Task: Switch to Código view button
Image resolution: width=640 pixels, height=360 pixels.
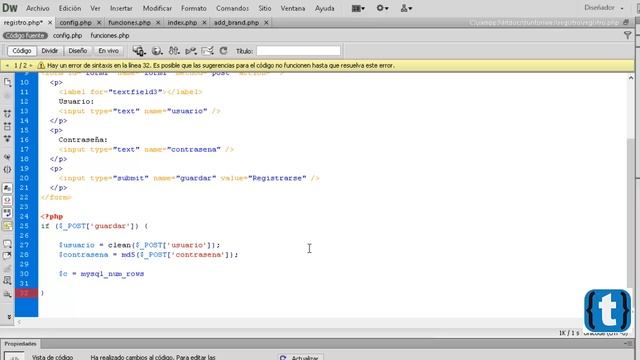Action: [22, 51]
